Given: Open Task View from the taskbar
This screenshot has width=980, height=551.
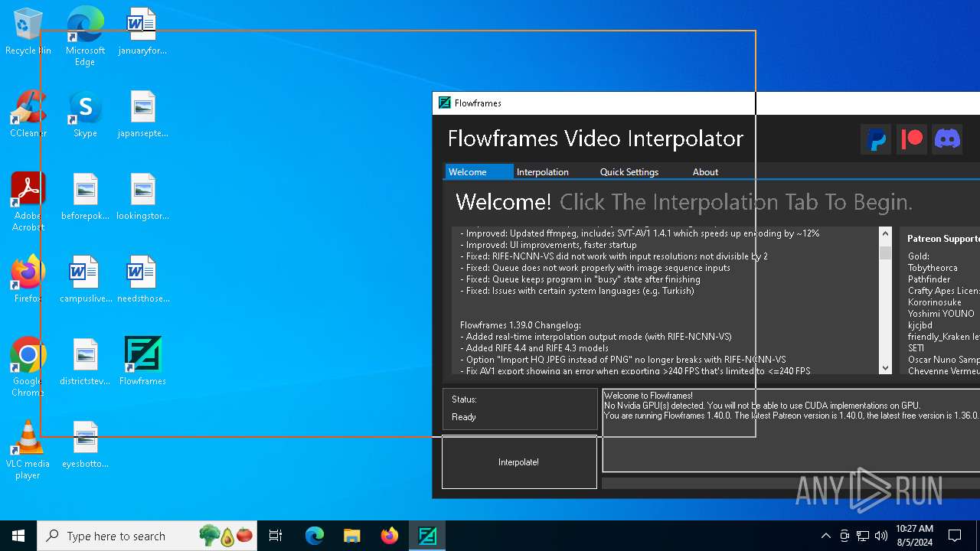Looking at the screenshot, I should pyautogui.click(x=276, y=536).
